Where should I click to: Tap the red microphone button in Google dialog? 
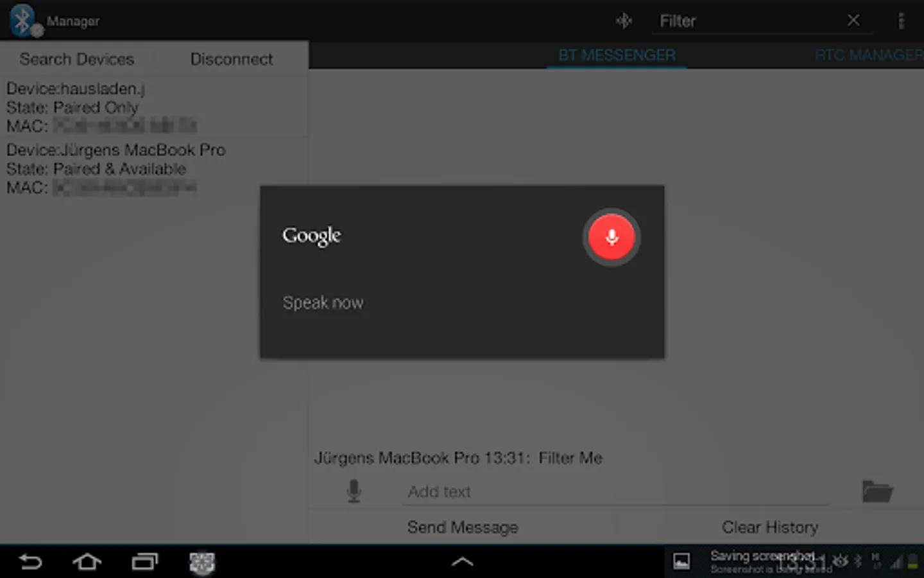click(612, 237)
